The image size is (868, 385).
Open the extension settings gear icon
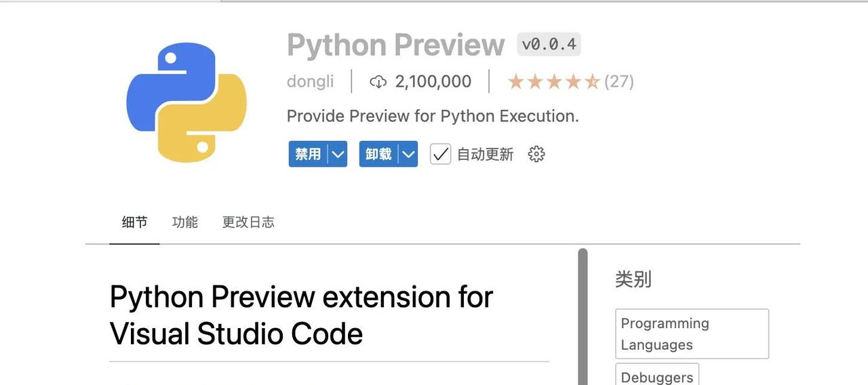tap(536, 155)
